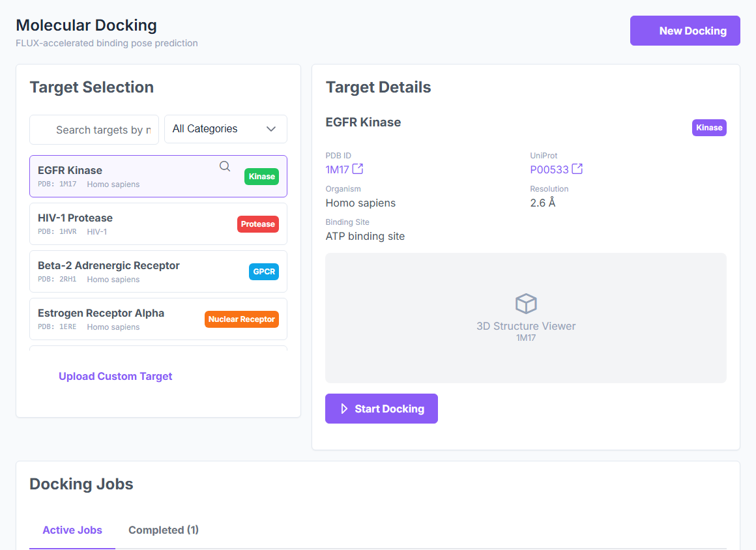Open the All Categories filter

click(x=225, y=129)
